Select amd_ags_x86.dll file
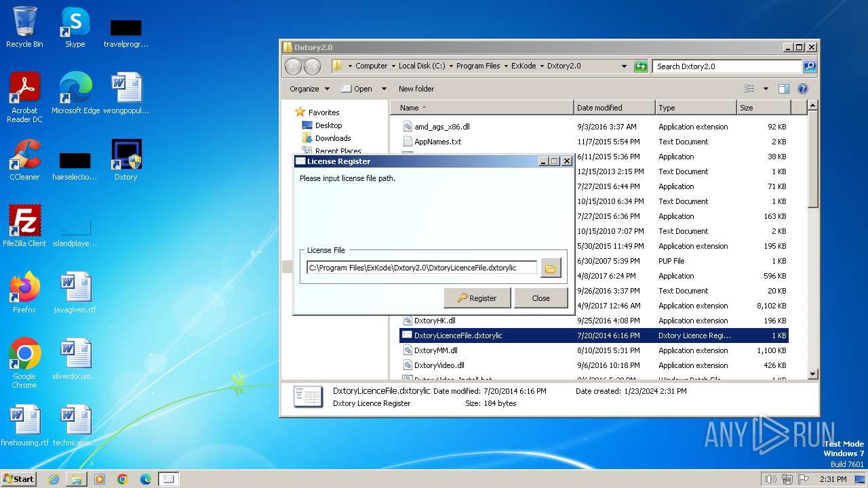868x488 pixels. [441, 127]
